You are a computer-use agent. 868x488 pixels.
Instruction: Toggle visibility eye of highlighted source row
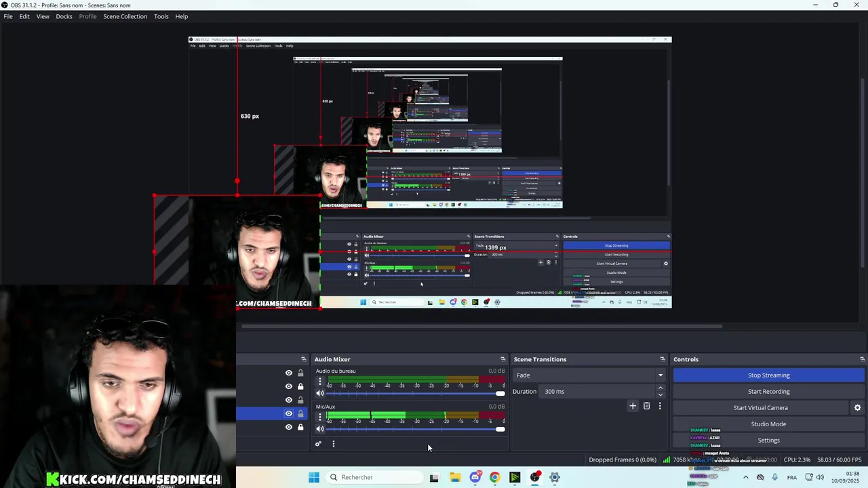click(x=289, y=413)
